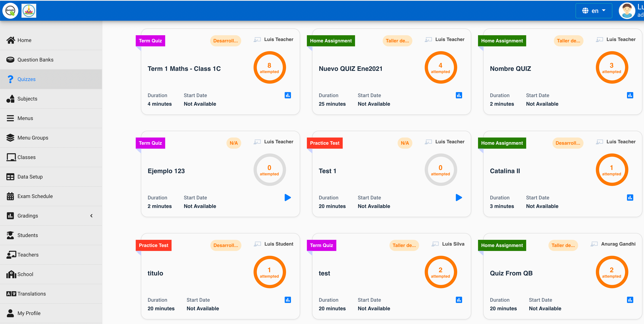
Task: Click Taller de... badge on Nuevo QUIZ Ene2021
Action: coord(397,41)
